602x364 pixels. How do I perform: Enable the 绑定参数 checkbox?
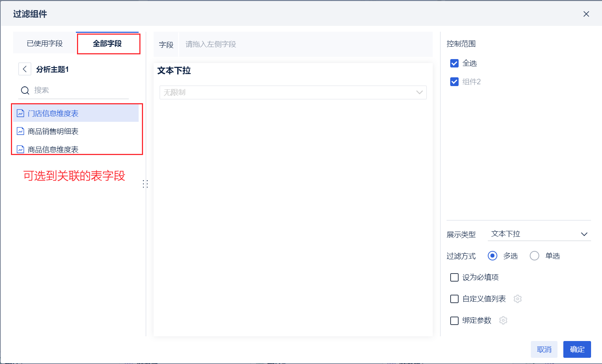pos(454,321)
